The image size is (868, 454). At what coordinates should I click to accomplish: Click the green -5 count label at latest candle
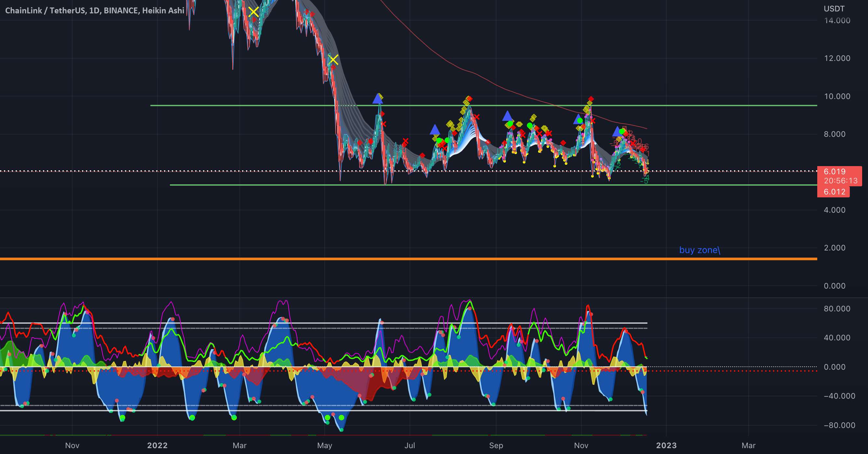(x=644, y=181)
